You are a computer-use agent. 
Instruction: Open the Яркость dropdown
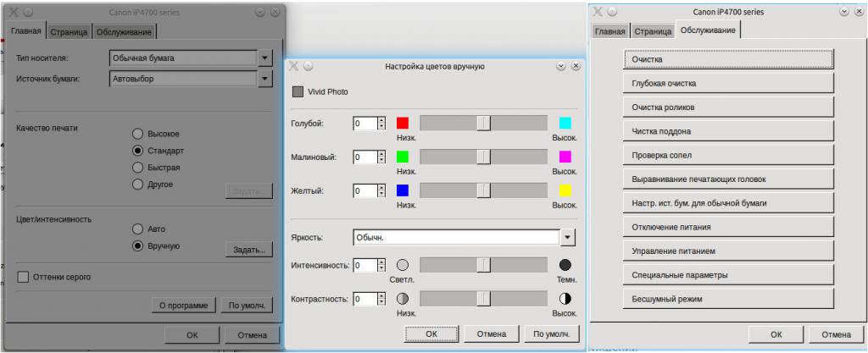click(x=567, y=238)
